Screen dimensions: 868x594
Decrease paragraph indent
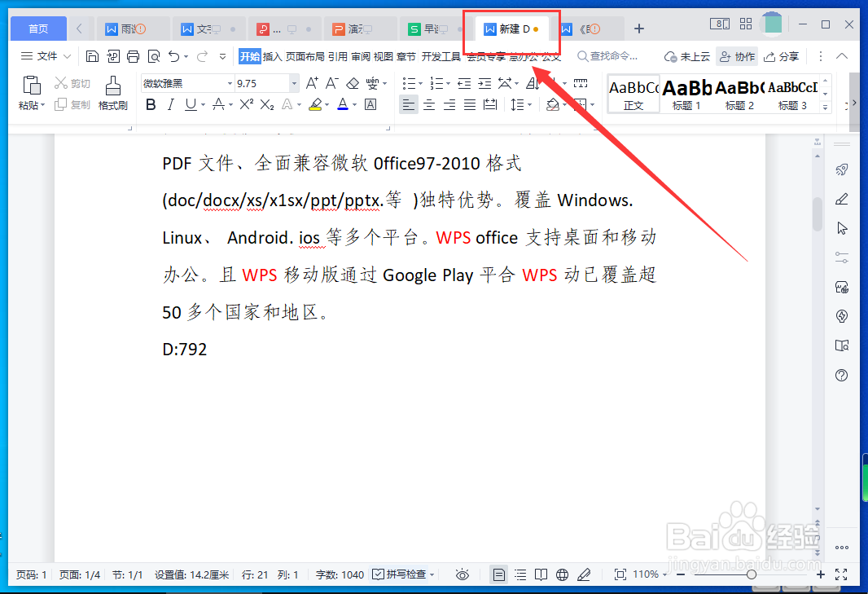coord(464,83)
